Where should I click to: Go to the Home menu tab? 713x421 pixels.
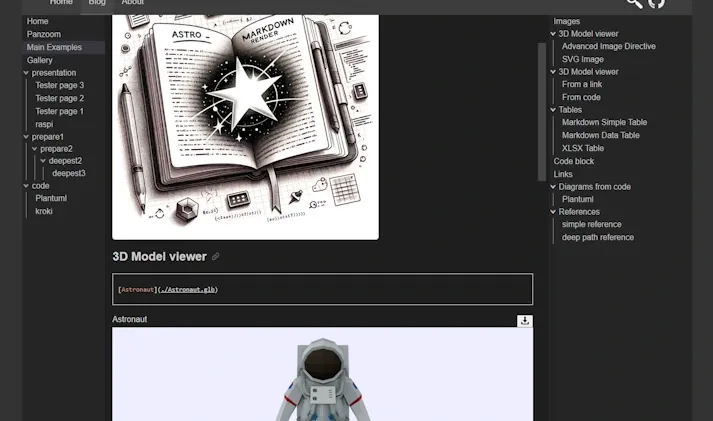pos(61,3)
